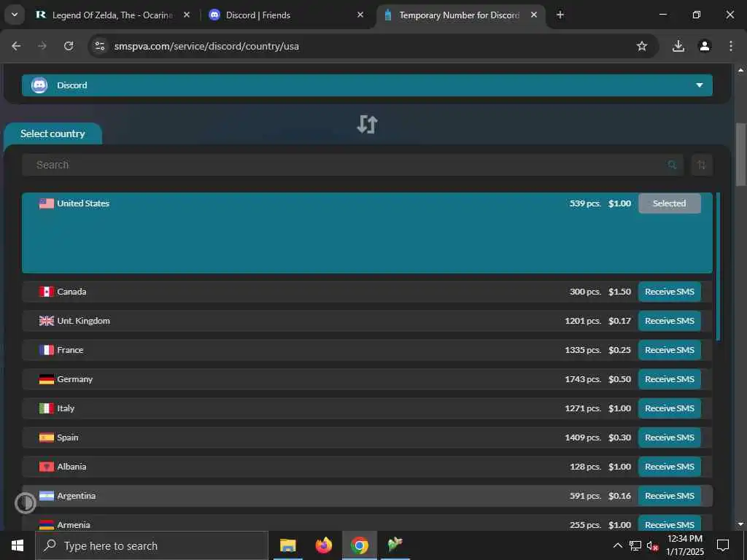Screen dimensions: 747x560
Task: Open the Windows notification center
Action: pyautogui.click(x=723, y=545)
